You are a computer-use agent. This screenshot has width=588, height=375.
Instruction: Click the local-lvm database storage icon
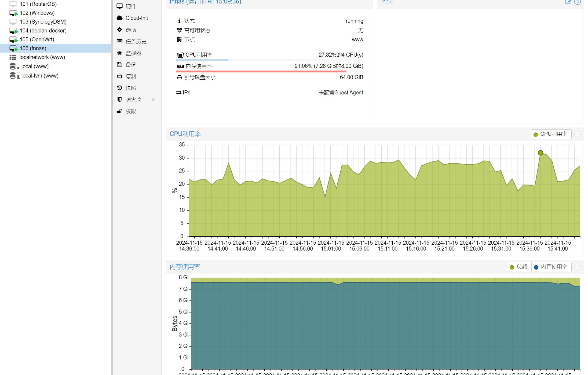13,76
